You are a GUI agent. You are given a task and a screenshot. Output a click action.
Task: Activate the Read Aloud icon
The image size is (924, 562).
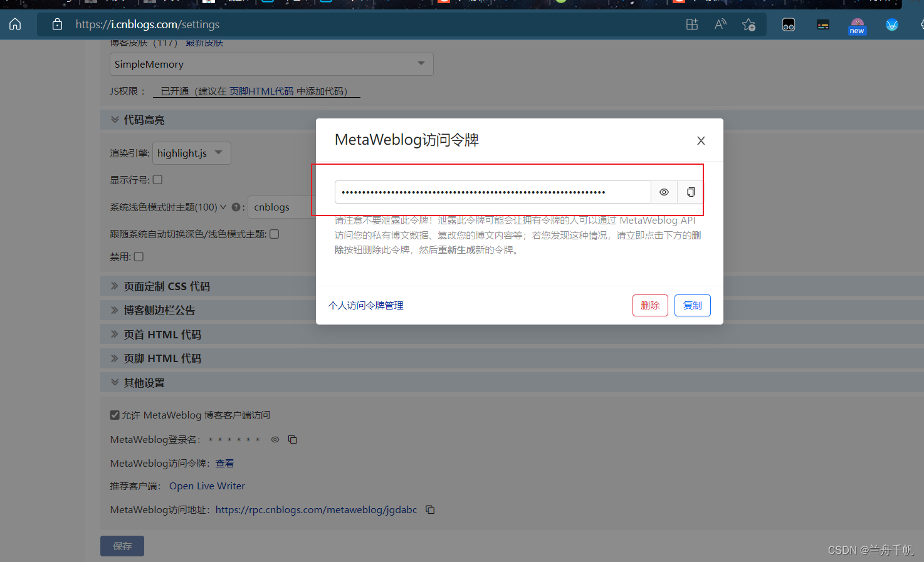tap(720, 24)
